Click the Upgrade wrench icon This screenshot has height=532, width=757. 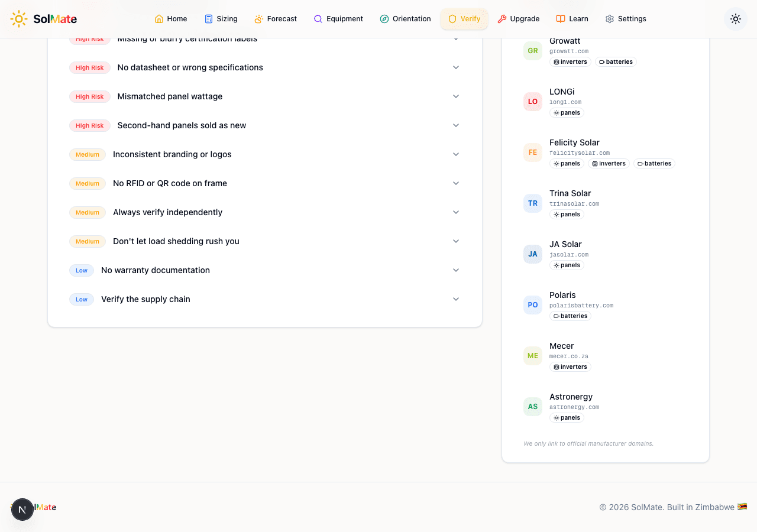502,19
